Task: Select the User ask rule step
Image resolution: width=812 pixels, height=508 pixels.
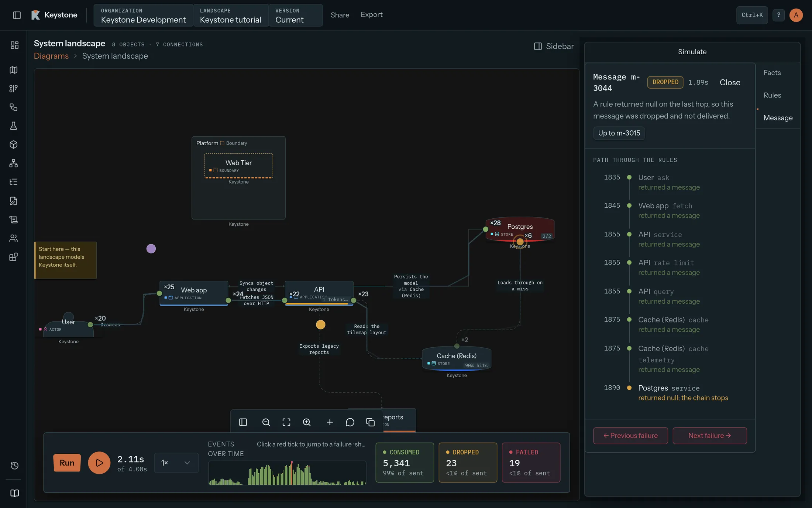Action: click(x=670, y=182)
